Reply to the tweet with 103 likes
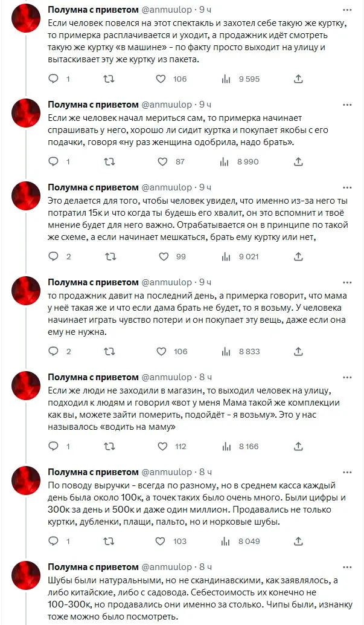Screen dimensions: 364x625 click(x=53, y=541)
